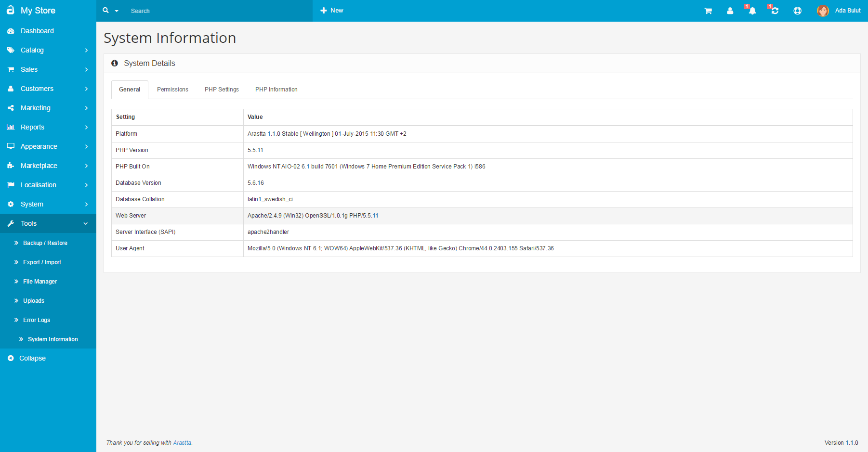Screen dimensions: 868x452
Task: Click Ada Bulut's avatar picture
Action: point(823,11)
